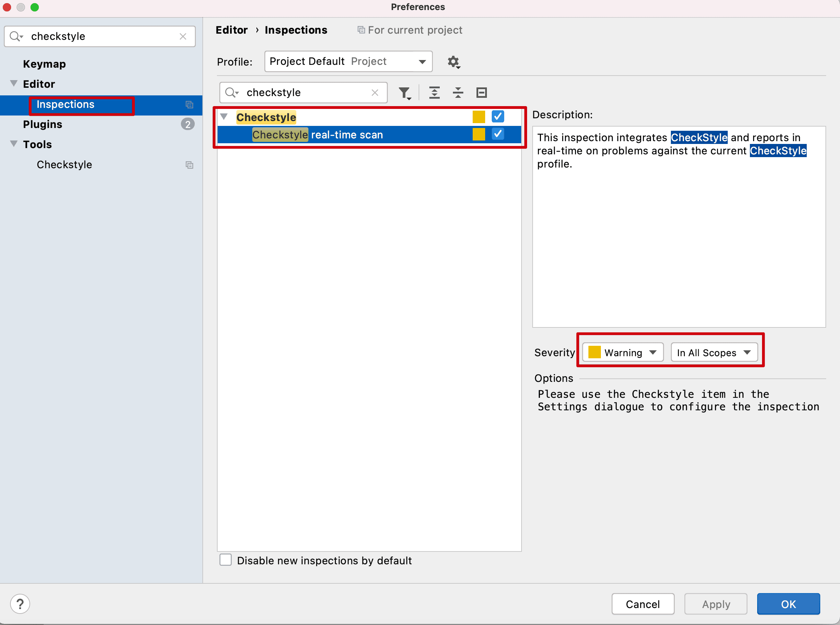The height and width of the screenshot is (625, 840).
Task: Select Keymap in the settings sidebar
Action: coord(44,64)
